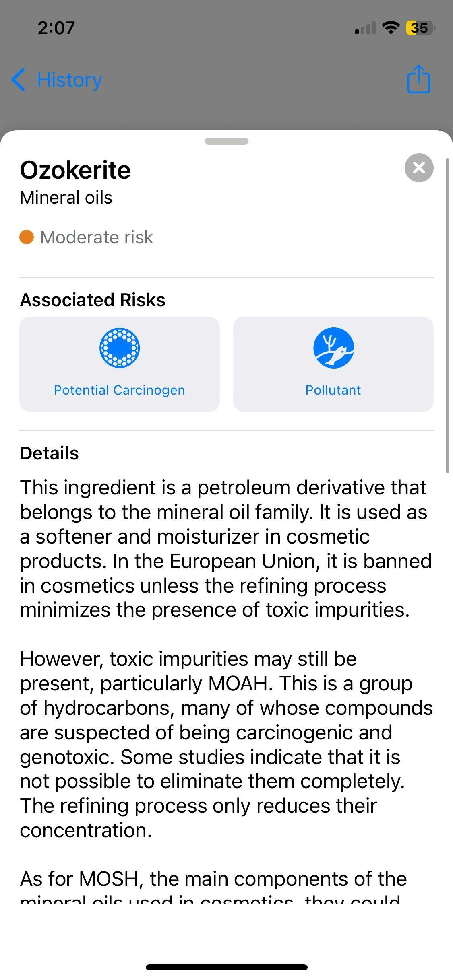Go back to History
Image resolution: width=453 pixels, height=980 pixels.
click(x=69, y=80)
